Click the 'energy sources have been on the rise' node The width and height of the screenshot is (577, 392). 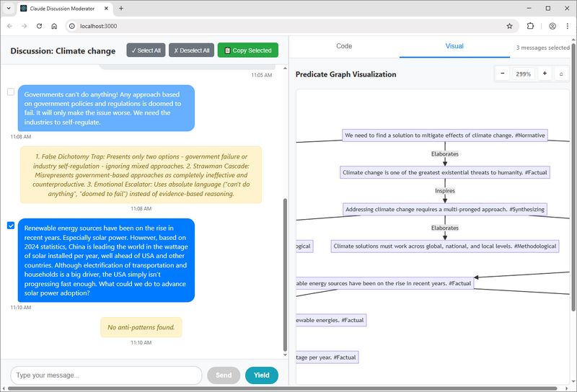point(385,283)
